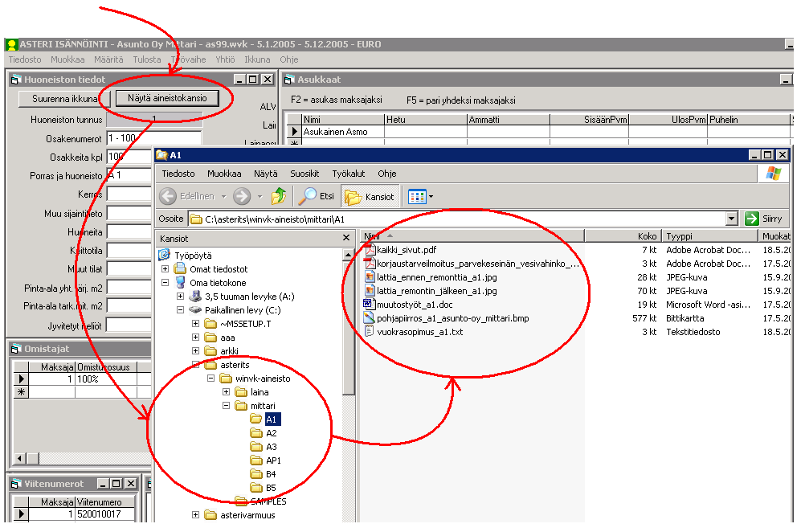Collapse Oma tietokone tree node
This screenshot has width=801, height=532.
165,282
